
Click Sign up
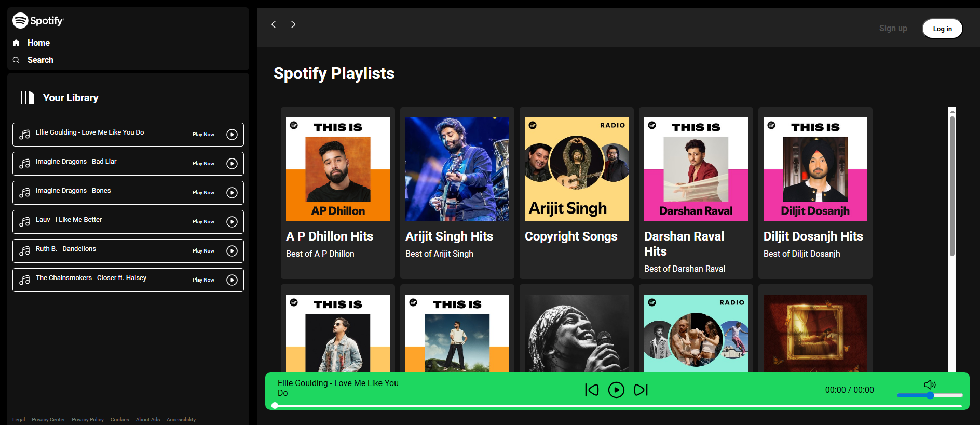click(x=893, y=28)
